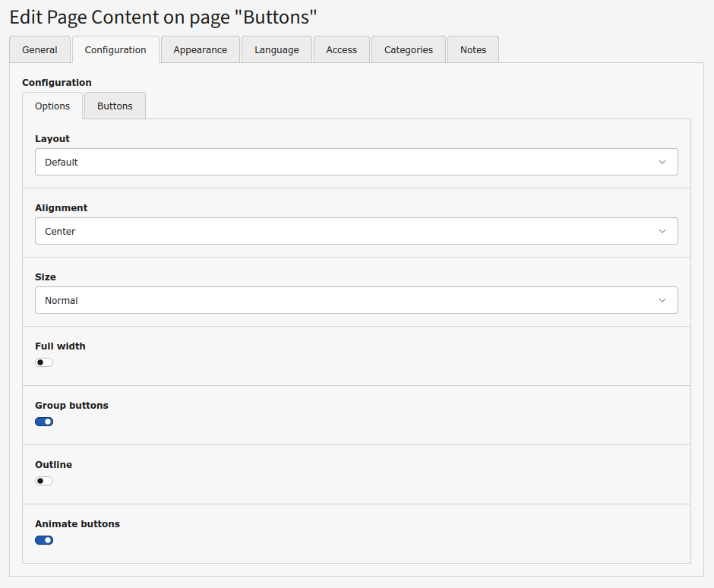Turn off the Animate buttons toggle
Viewport: 714px width, 588px height.
pos(44,540)
